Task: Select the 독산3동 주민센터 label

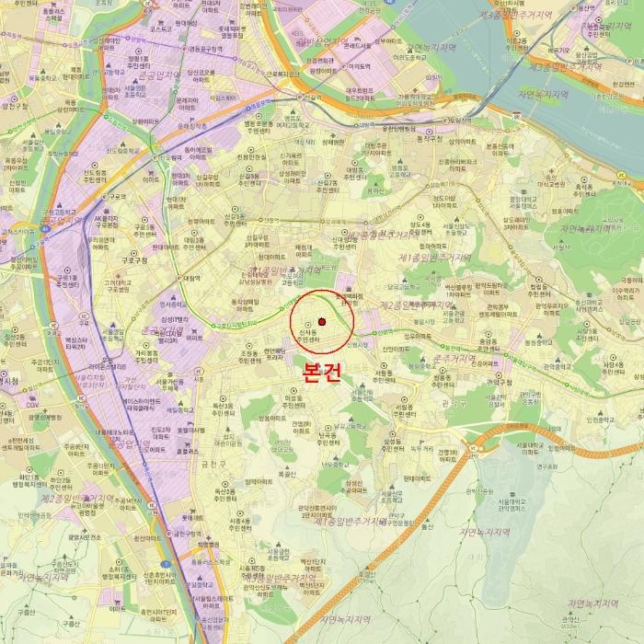Action: point(224,409)
